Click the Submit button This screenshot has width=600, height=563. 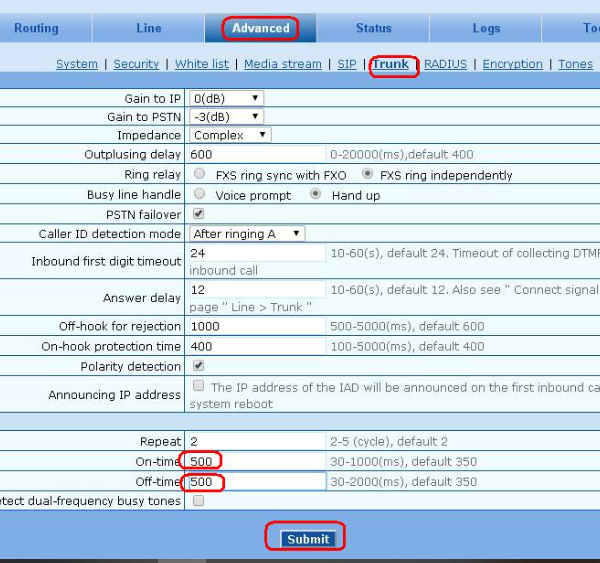tap(307, 539)
